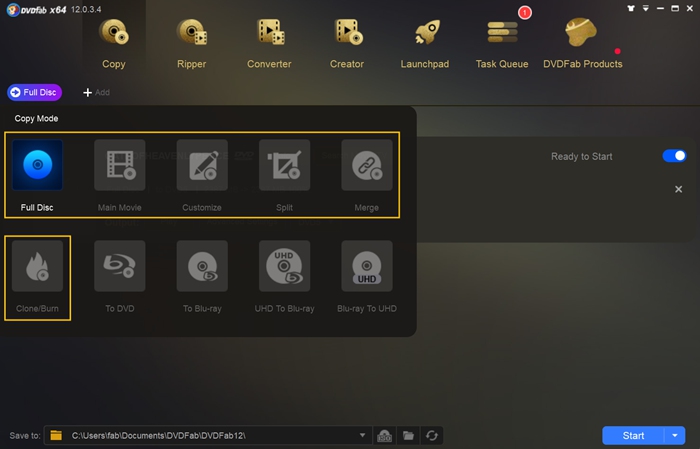The width and height of the screenshot is (700, 449).
Task: Open the Launchpad
Action: (x=425, y=44)
